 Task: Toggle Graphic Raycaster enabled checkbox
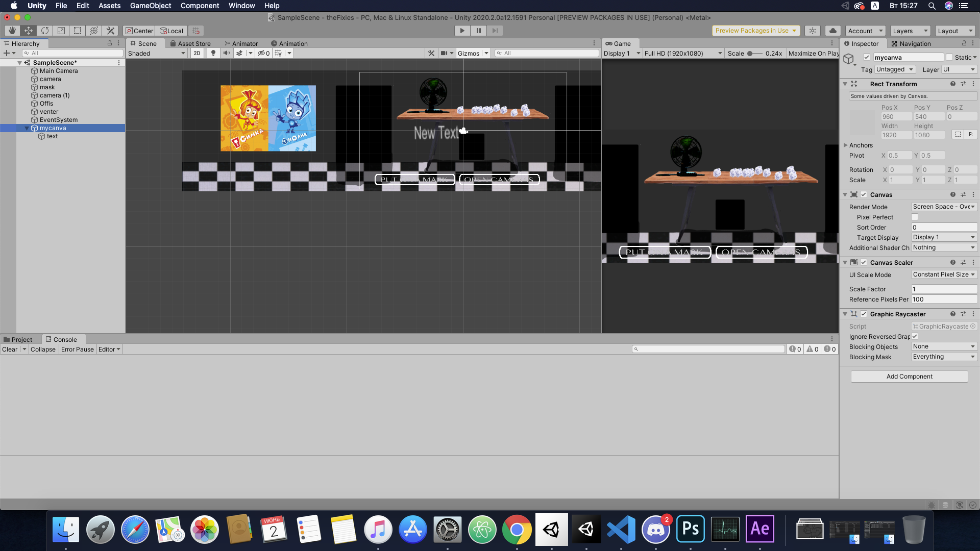pos(864,314)
